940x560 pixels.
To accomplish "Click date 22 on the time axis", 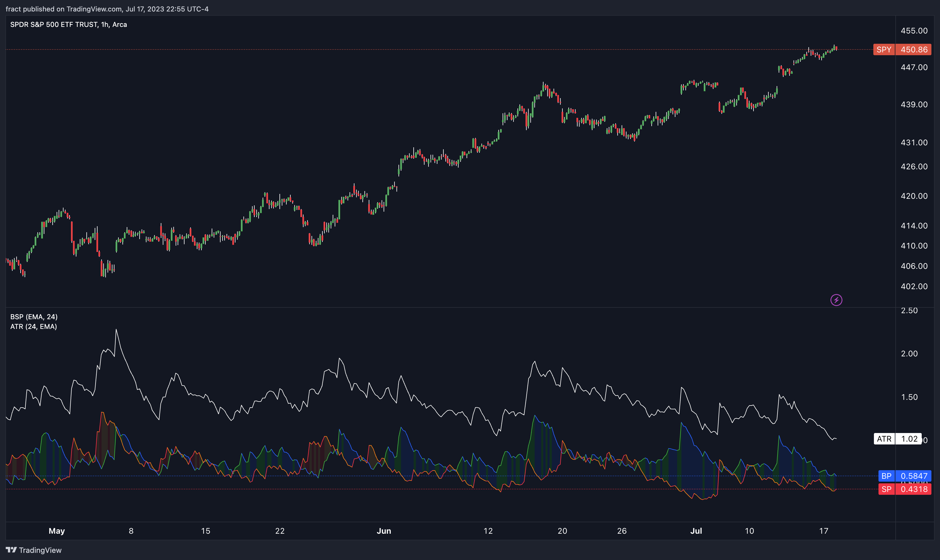I will pos(279,531).
